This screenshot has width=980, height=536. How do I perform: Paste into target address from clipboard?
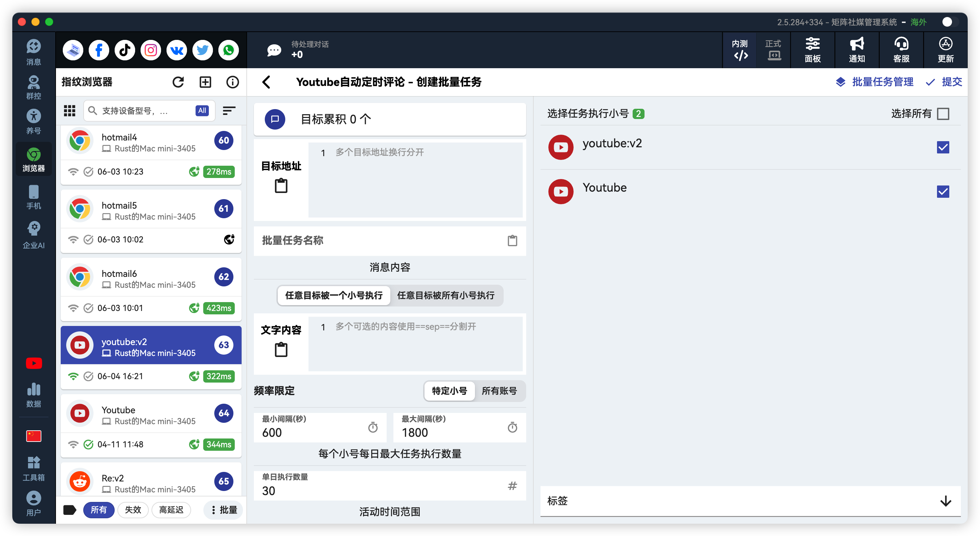tap(281, 186)
